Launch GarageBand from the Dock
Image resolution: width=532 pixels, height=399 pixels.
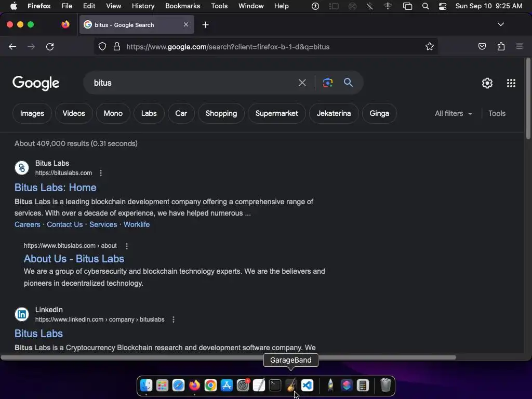pos(291,385)
